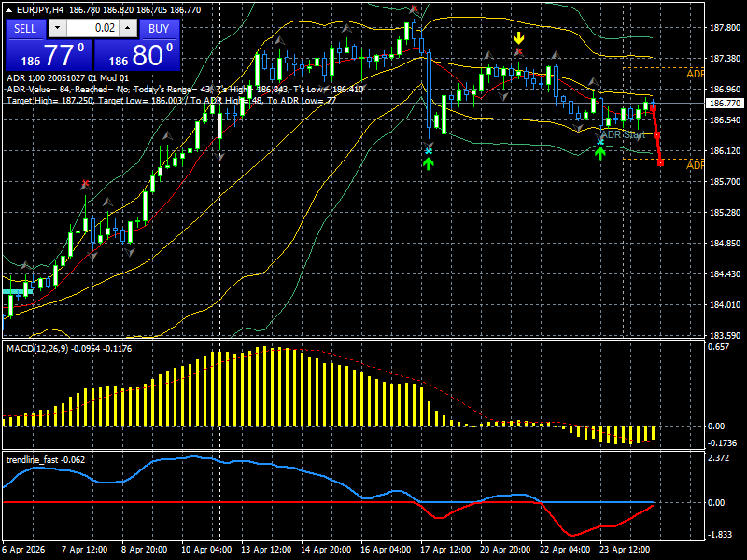Click the 17 Apr 12:00 time label
This screenshot has width=747, height=560.
[x=445, y=550]
